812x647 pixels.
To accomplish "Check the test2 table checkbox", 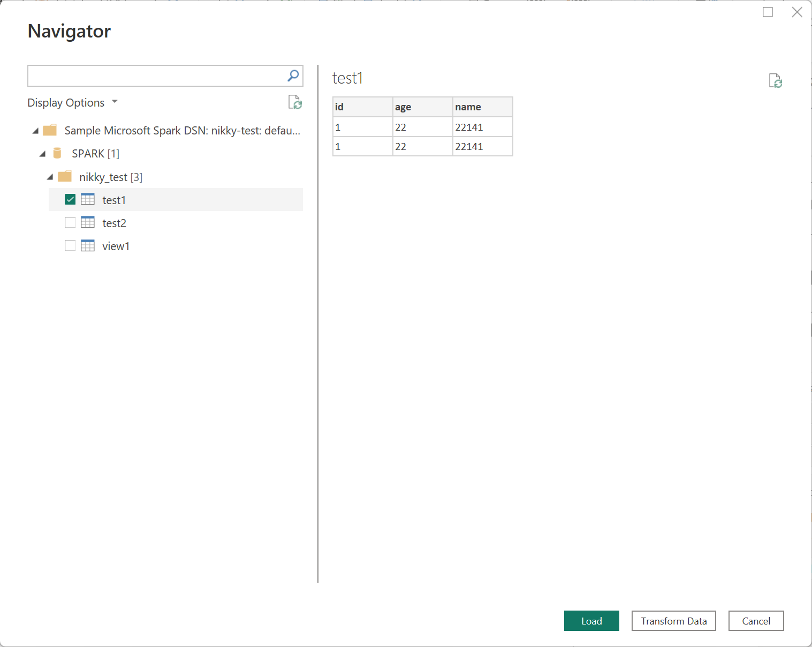I will (70, 223).
